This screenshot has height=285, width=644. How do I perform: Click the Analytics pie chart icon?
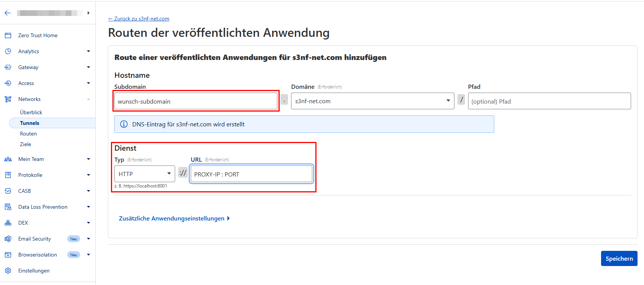coord(8,51)
